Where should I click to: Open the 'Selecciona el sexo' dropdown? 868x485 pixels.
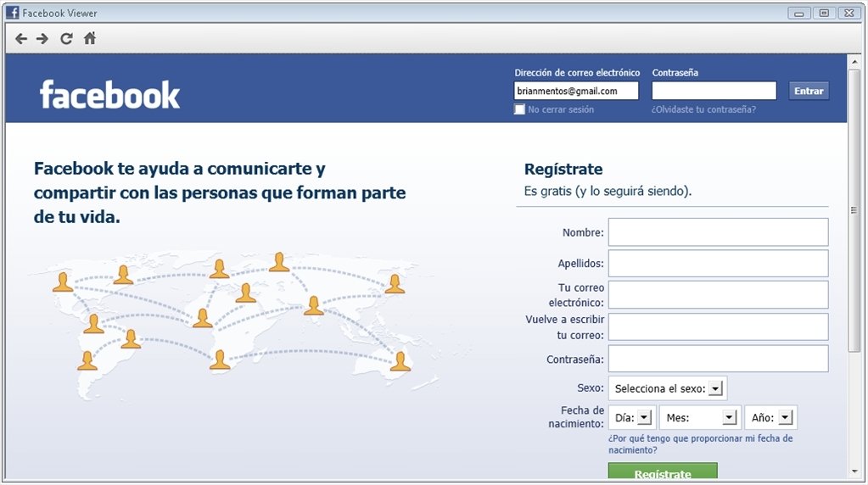tap(668, 388)
